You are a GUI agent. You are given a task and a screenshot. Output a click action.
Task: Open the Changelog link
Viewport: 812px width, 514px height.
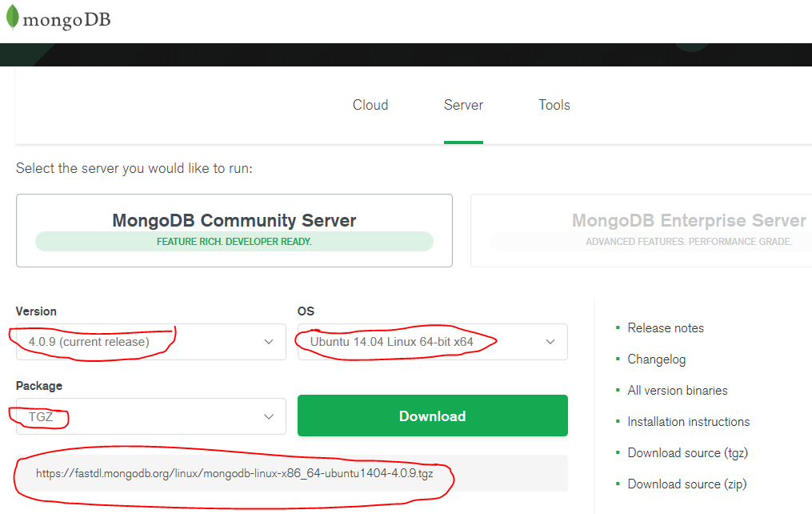(656, 359)
